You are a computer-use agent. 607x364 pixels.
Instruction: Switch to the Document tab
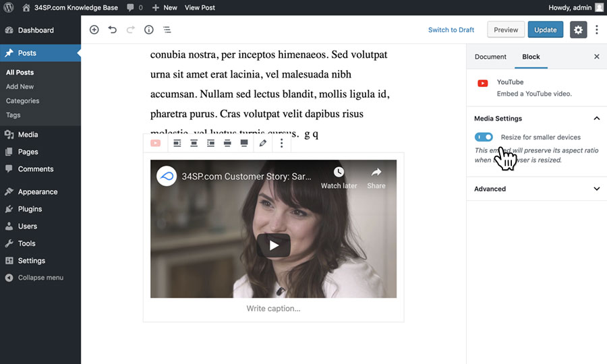click(x=490, y=57)
